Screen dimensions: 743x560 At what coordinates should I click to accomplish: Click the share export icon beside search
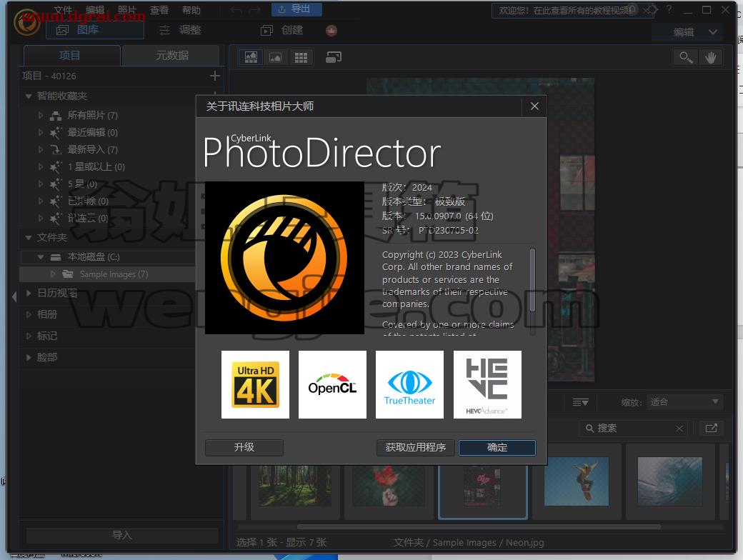pos(712,429)
